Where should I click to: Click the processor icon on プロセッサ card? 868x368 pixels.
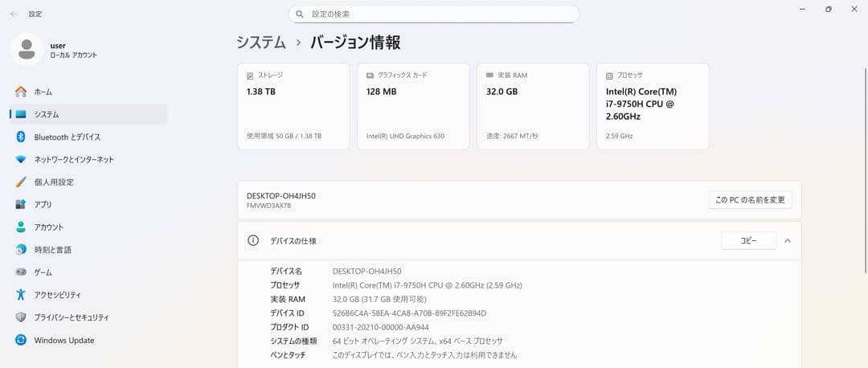(x=609, y=76)
